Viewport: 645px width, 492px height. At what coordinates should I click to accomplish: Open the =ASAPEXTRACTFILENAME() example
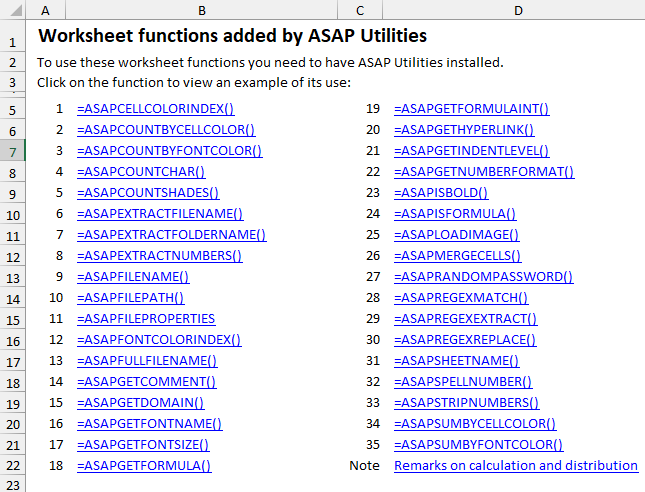tap(160, 214)
